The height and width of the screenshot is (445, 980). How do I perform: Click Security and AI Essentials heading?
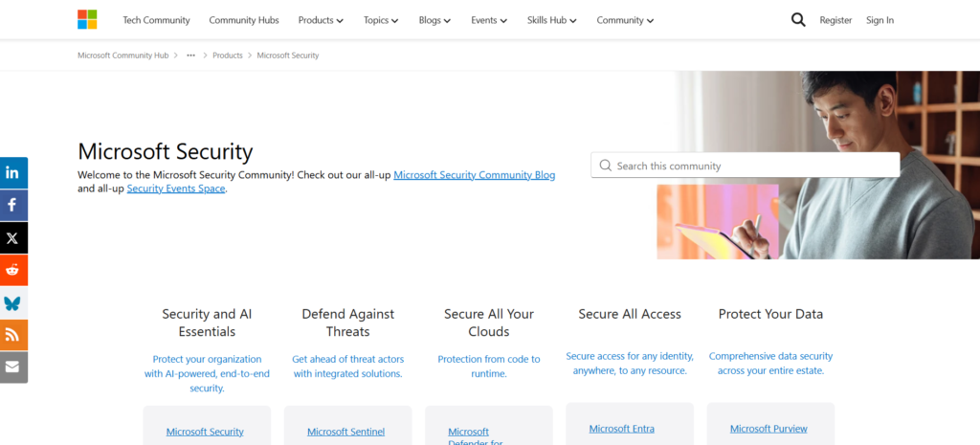coord(207,323)
